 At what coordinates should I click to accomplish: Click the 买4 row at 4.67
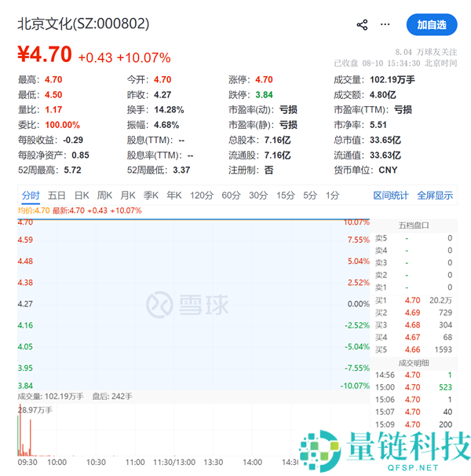click(414, 337)
